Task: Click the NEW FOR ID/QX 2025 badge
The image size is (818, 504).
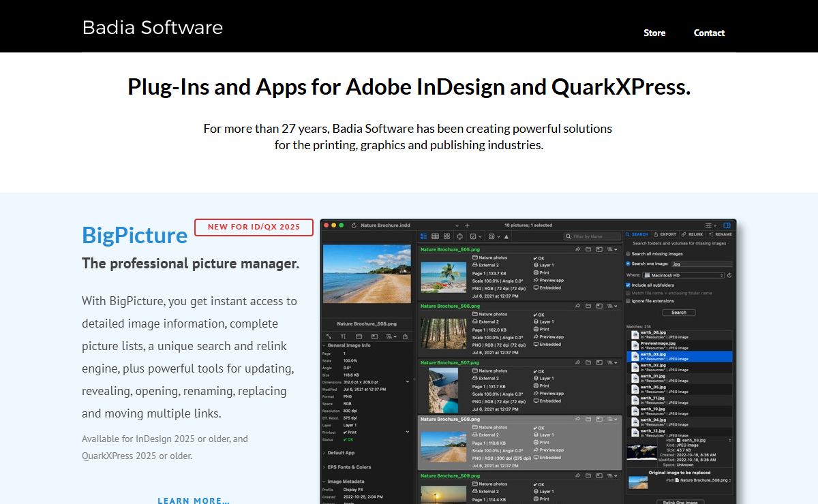Action: point(254,227)
